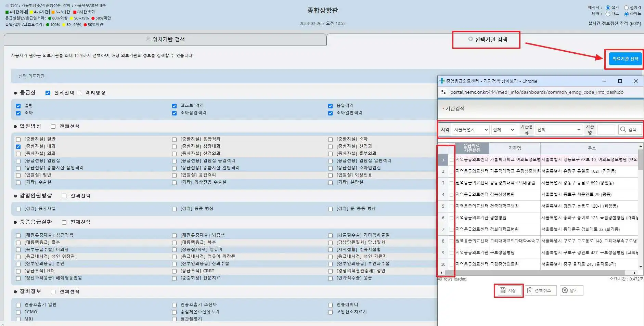Click the icon on the 선택취소 button
This screenshot has width=644, height=326.
click(x=530, y=290)
